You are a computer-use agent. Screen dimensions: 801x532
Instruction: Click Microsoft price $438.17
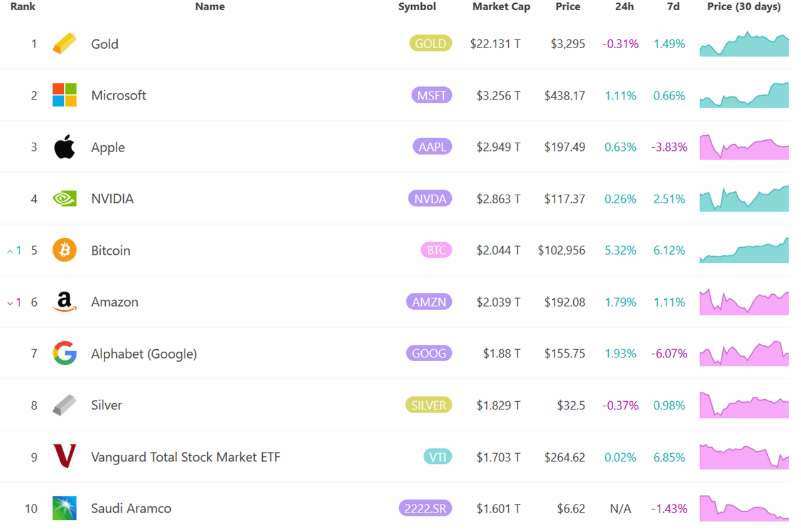564,96
